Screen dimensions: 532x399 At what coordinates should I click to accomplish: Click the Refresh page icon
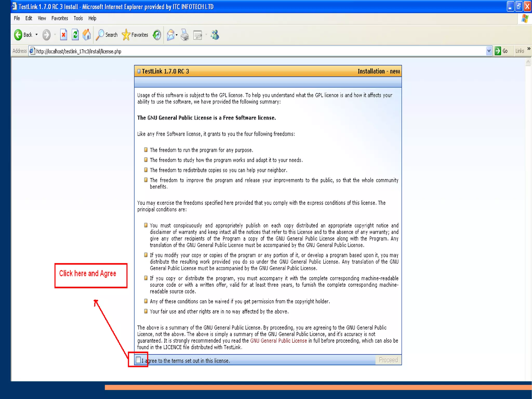75,35
